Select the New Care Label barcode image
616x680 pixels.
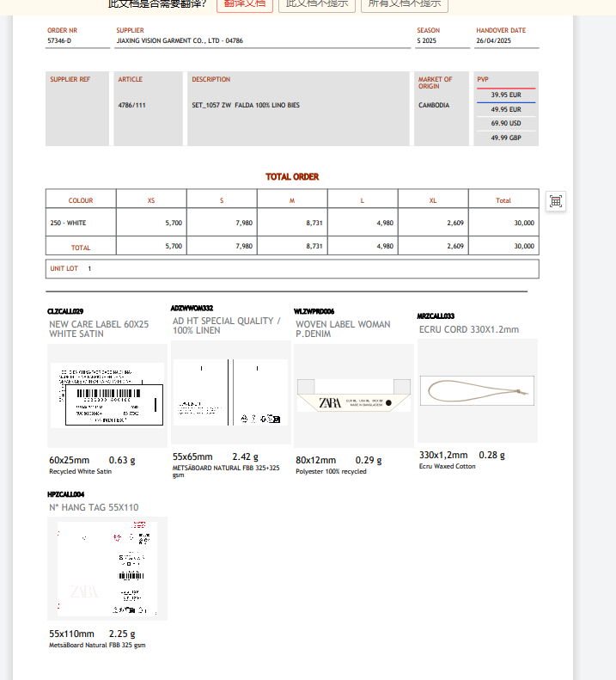[x=107, y=394]
